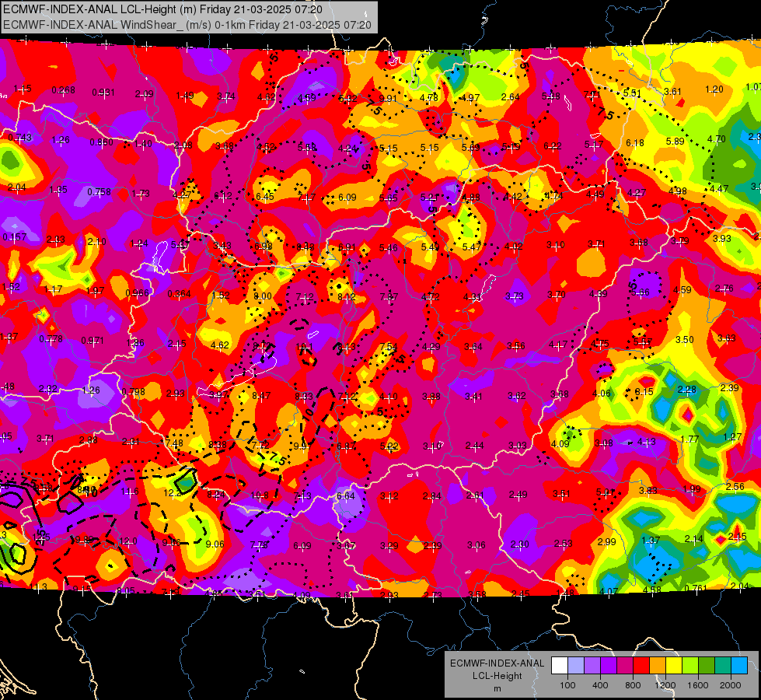761x700 pixels.
Task: Click the sky blue swatch after the 2000 tick
Action: pos(739,666)
